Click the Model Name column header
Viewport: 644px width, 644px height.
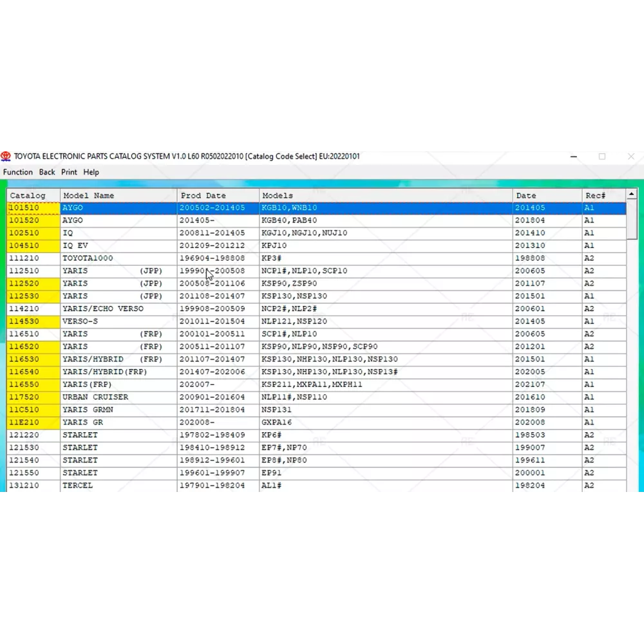coord(118,195)
